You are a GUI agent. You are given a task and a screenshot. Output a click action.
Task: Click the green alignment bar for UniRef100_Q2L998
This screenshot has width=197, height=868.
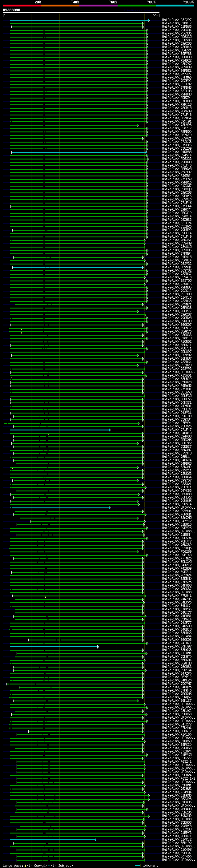74,125
